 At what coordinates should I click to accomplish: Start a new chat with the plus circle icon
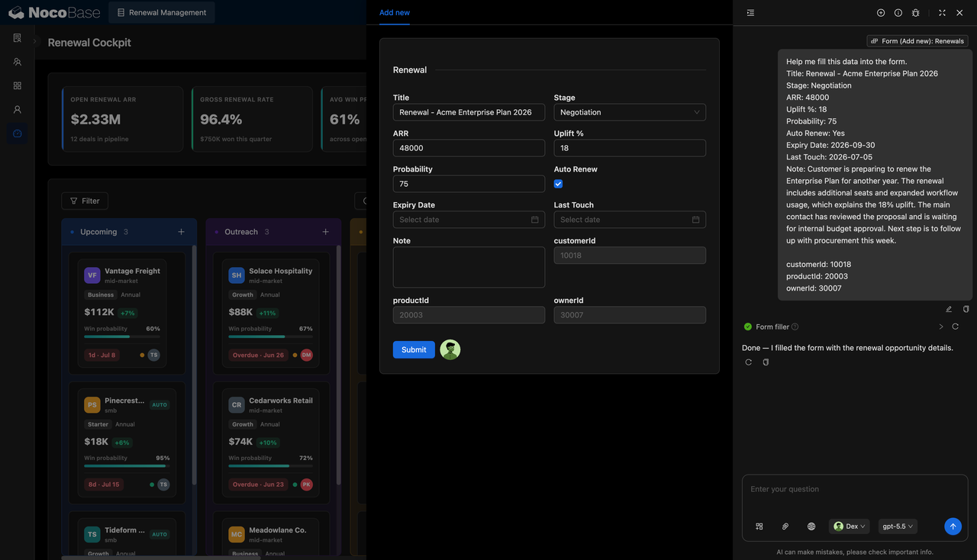click(x=881, y=13)
